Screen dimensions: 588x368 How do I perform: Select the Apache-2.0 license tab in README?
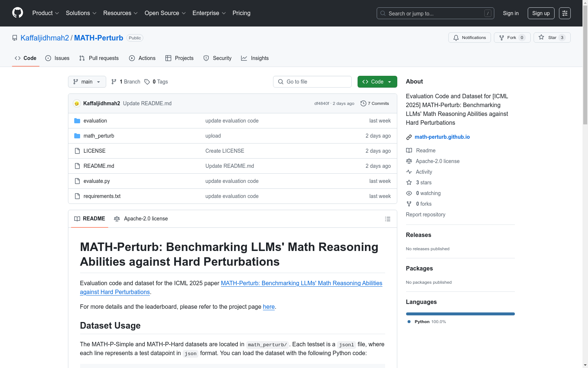pos(141,219)
